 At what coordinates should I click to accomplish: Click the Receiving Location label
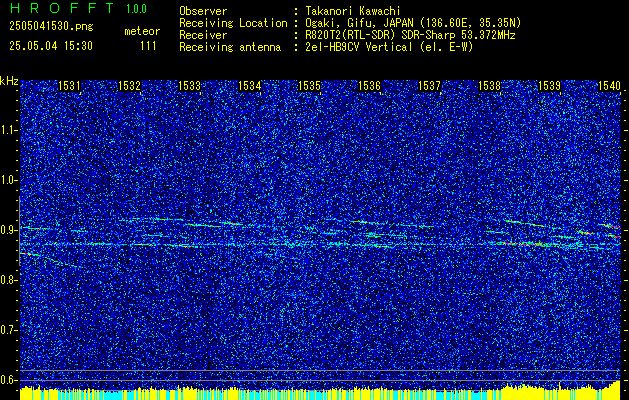233,23
